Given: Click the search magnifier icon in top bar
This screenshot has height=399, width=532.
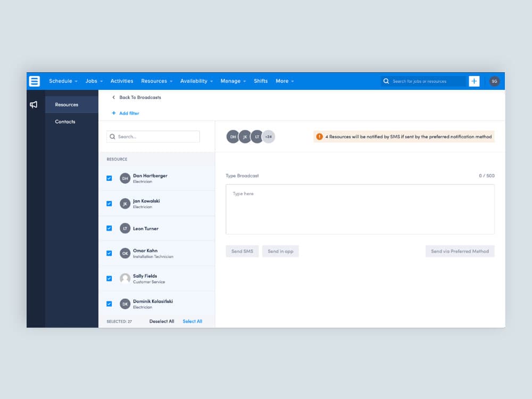Looking at the screenshot, I should point(386,81).
